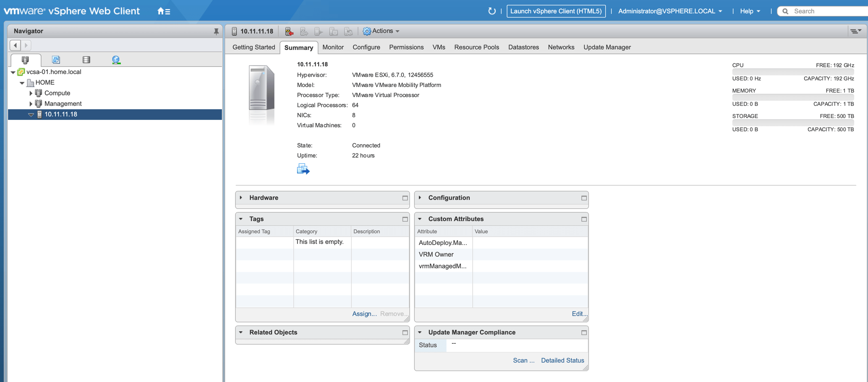Image resolution: width=868 pixels, height=382 pixels.
Task: Click the migrate icon below Uptime
Action: click(303, 169)
